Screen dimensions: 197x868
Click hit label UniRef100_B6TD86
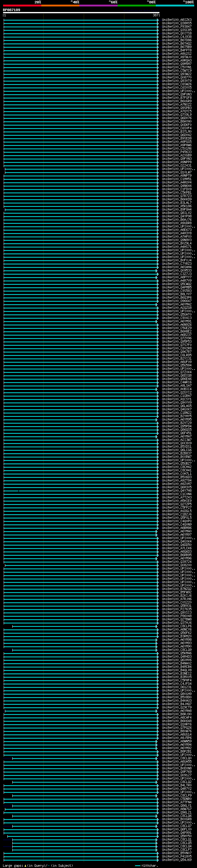(x=177, y=40)
